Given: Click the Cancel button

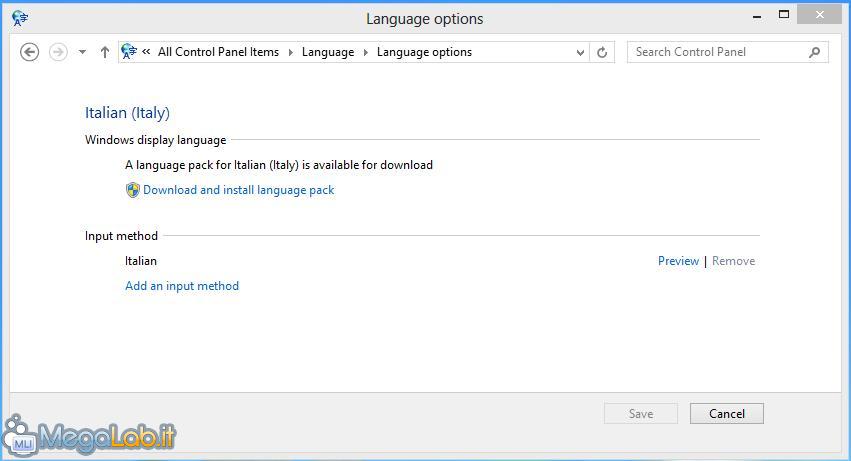Looking at the screenshot, I should [727, 414].
